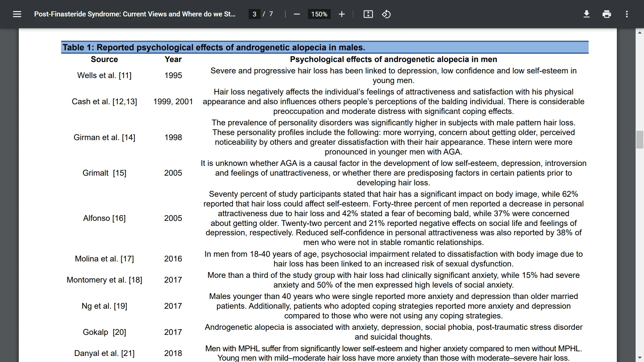Click the 'Year' column header

pyautogui.click(x=173, y=59)
